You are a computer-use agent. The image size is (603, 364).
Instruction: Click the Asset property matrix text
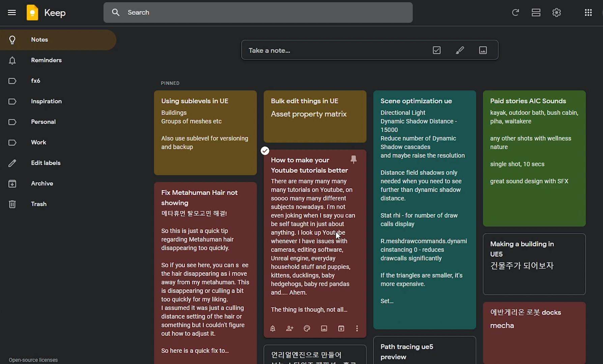point(309,114)
